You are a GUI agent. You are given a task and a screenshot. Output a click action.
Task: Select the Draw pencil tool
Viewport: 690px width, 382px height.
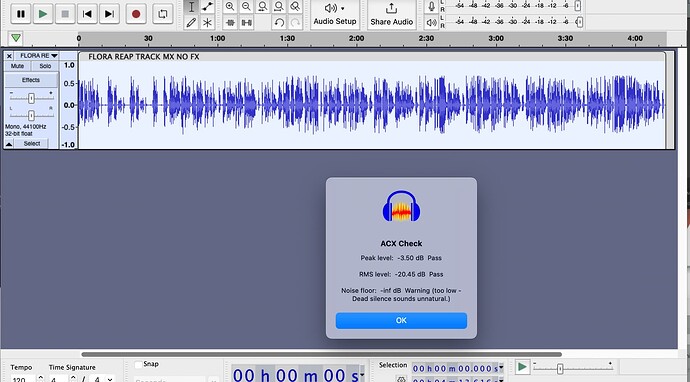click(x=191, y=22)
